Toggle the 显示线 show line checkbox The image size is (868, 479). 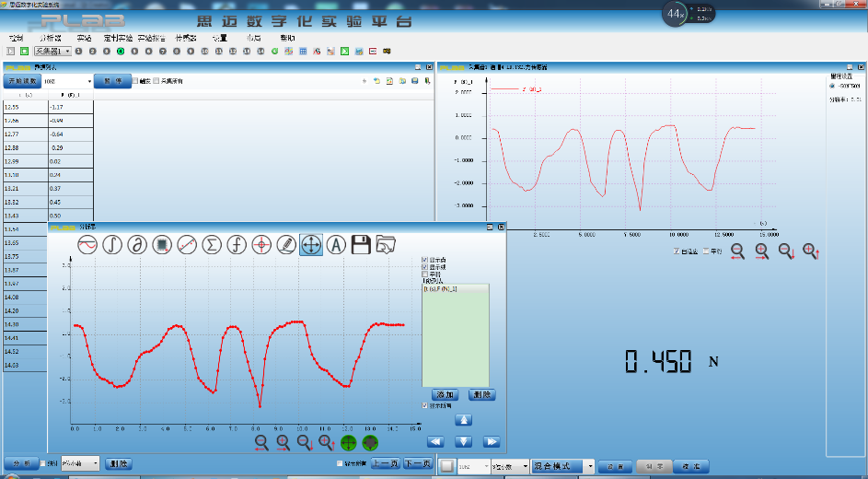[425, 267]
